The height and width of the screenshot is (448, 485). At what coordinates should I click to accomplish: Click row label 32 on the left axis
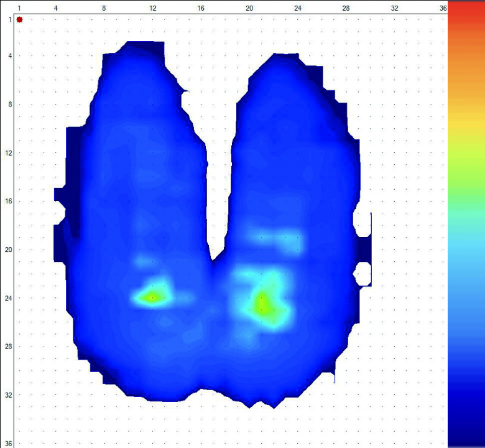[8, 395]
